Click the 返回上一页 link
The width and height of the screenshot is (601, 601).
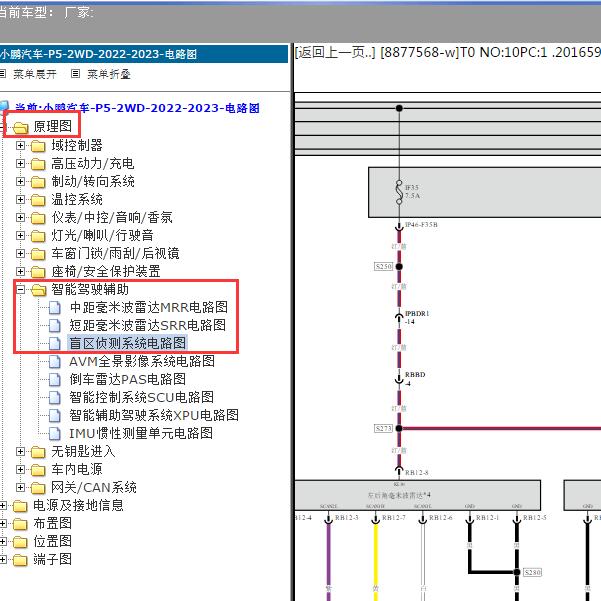(x=335, y=52)
